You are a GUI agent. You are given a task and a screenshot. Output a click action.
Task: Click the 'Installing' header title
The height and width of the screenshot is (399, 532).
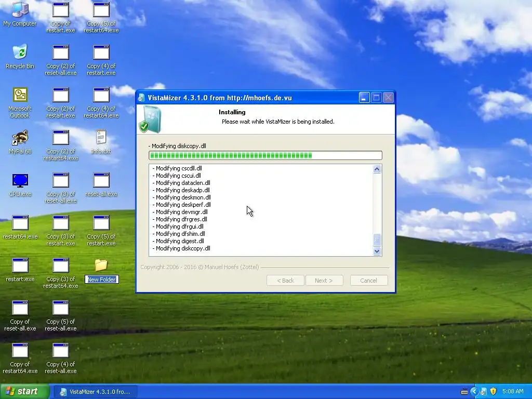coord(232,112)
